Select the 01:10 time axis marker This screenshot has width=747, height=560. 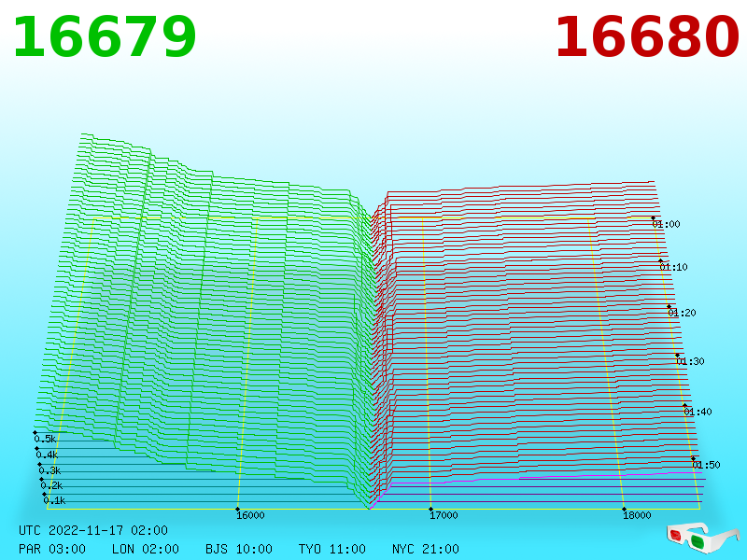tap(673, 267)
